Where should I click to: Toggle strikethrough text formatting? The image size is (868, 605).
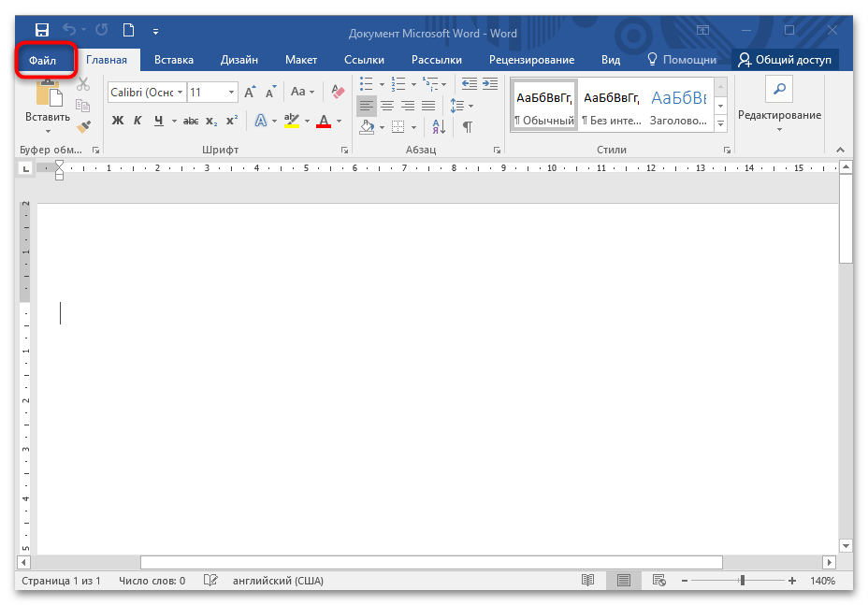[x=191, y=121]
